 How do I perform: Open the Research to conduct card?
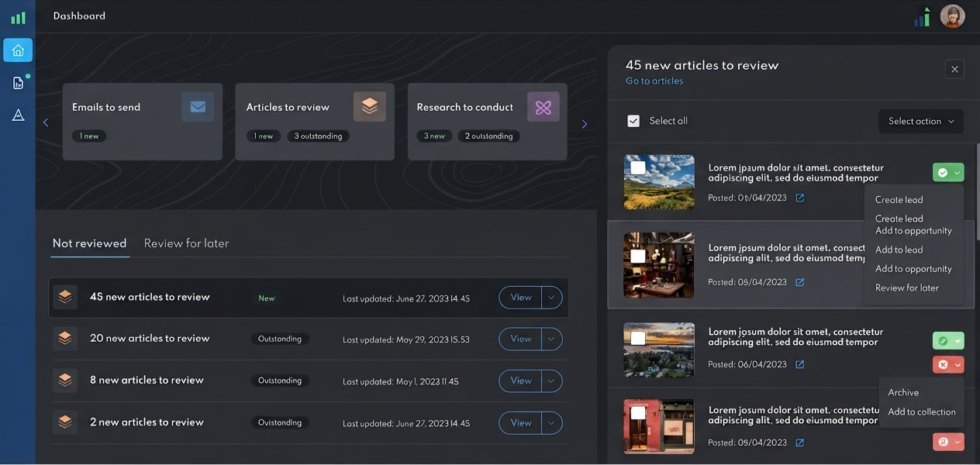coord(487,122)
